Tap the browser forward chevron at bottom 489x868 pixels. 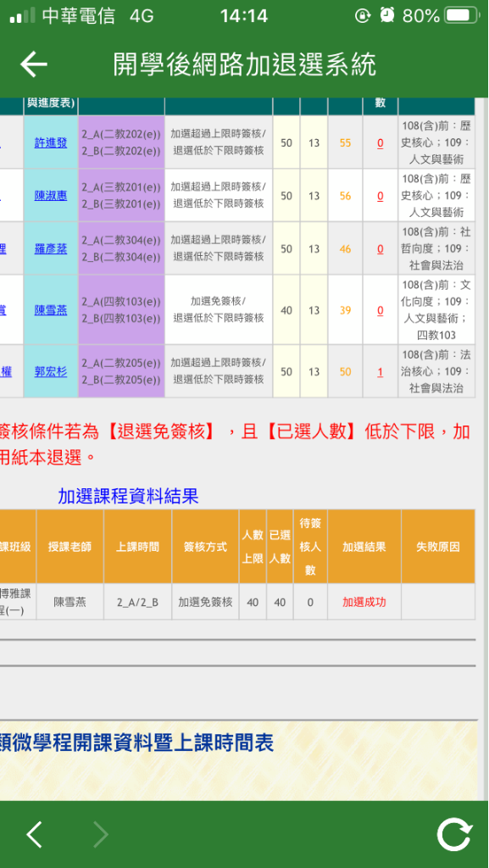(100, 834)
